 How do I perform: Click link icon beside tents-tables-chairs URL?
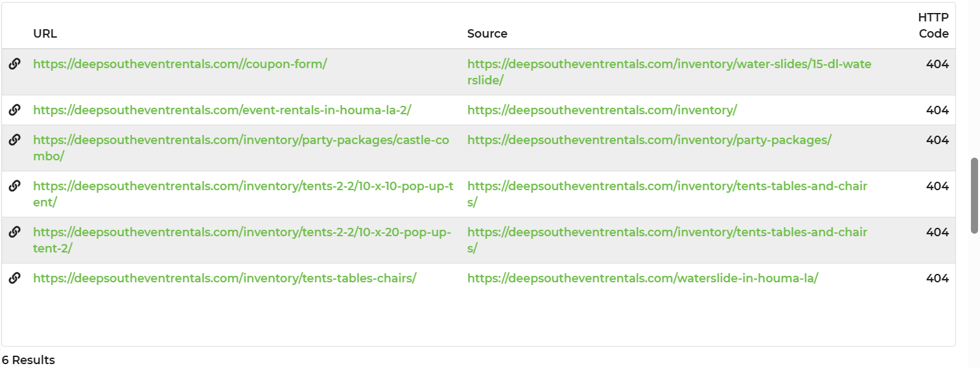14,278
